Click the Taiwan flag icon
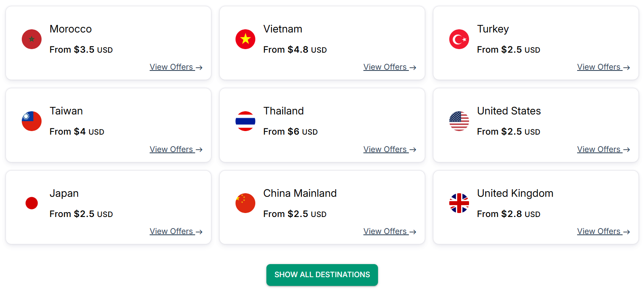 click(x=32, y=121)
